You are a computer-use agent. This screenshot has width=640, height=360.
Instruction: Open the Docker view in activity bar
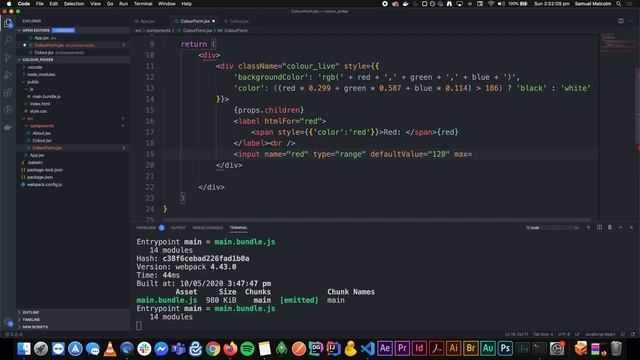coord(8,127)
